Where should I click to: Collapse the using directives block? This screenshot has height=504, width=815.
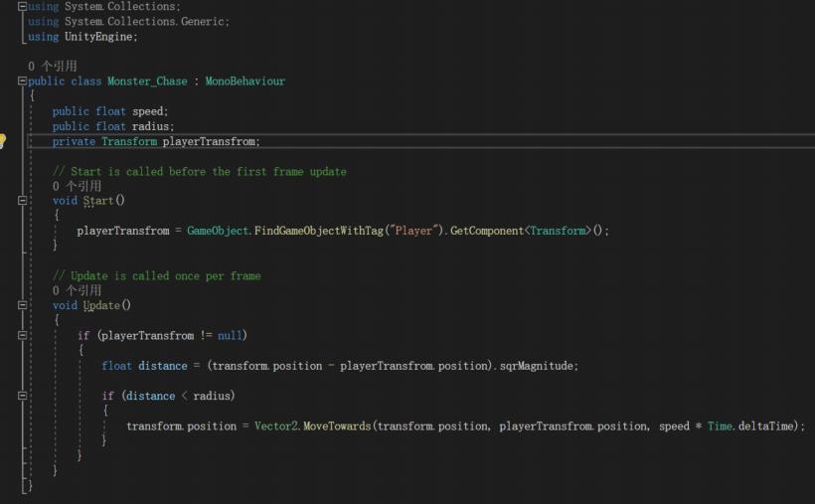(22, 7)
